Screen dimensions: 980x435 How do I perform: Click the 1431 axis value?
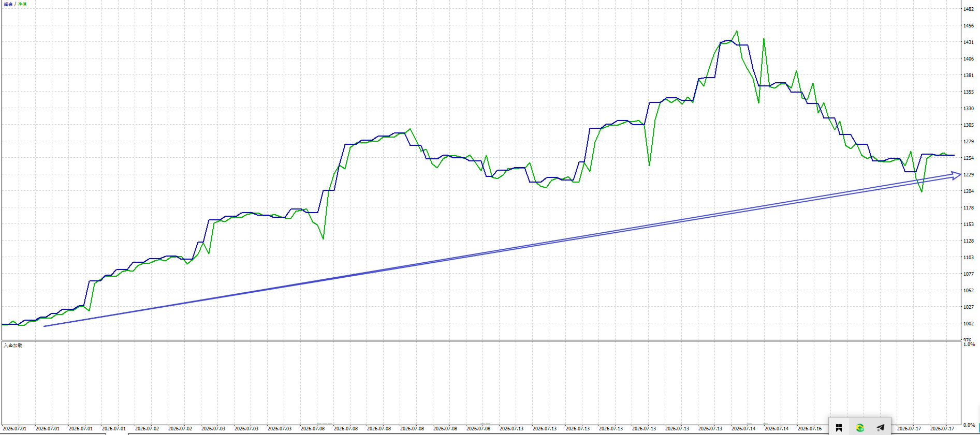[x=968, y=42]
